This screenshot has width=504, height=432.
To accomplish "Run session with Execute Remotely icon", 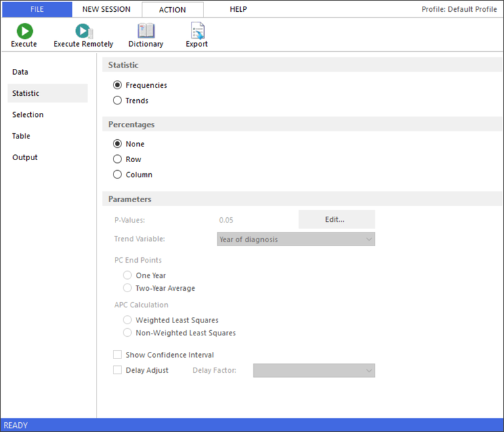I will pyautogui.click(x=83, y=31).
